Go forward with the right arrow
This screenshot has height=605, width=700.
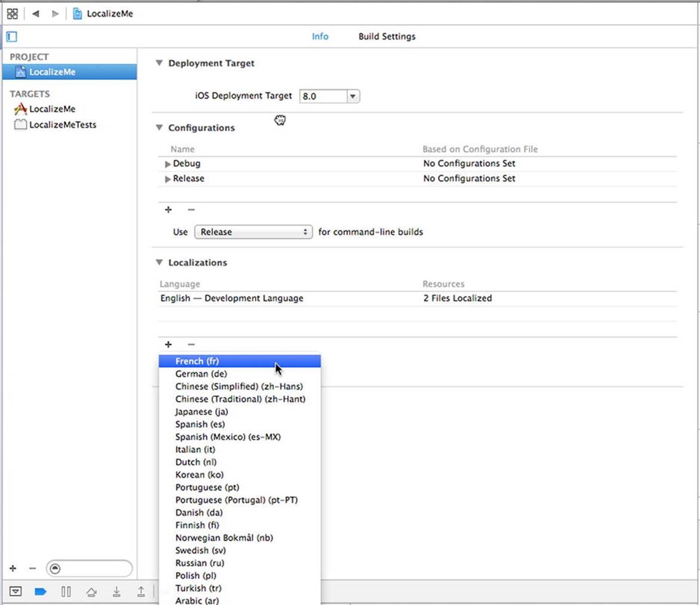55,14
